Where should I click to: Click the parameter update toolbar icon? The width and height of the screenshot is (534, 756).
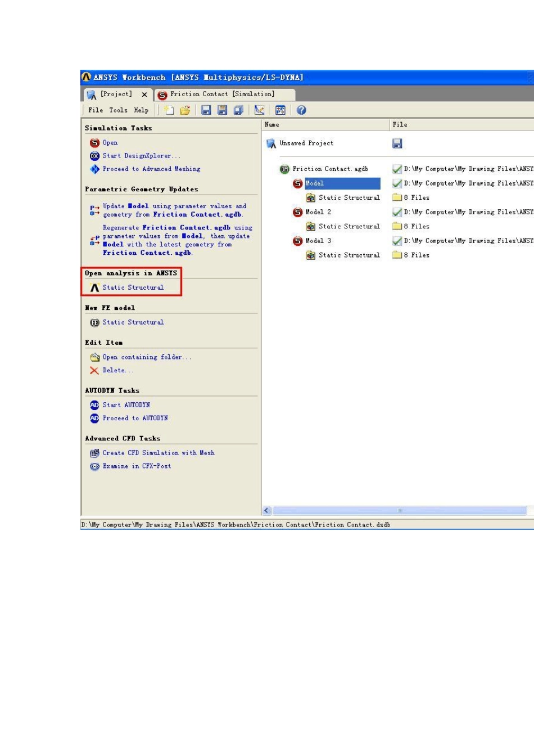coord(280,110)
